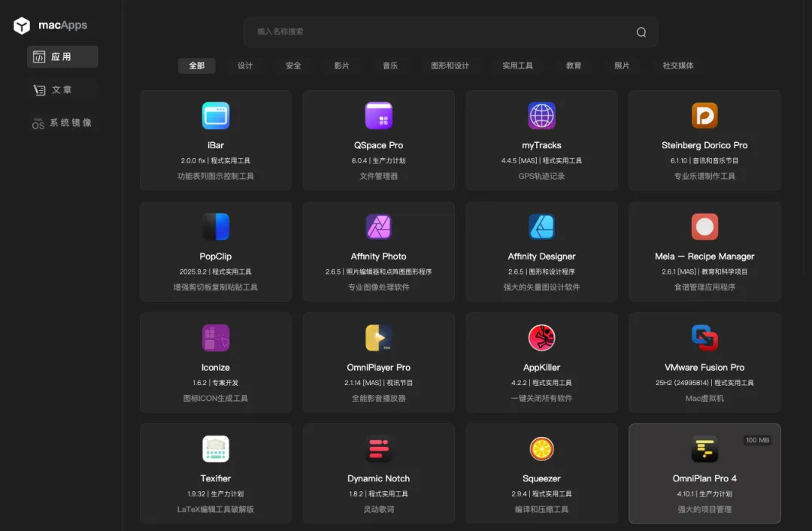Open the QSpace Pro app icon
Image resolution: width=812 pixels, height=531 pixels.
pyautogui.click(x=378, y=116)
